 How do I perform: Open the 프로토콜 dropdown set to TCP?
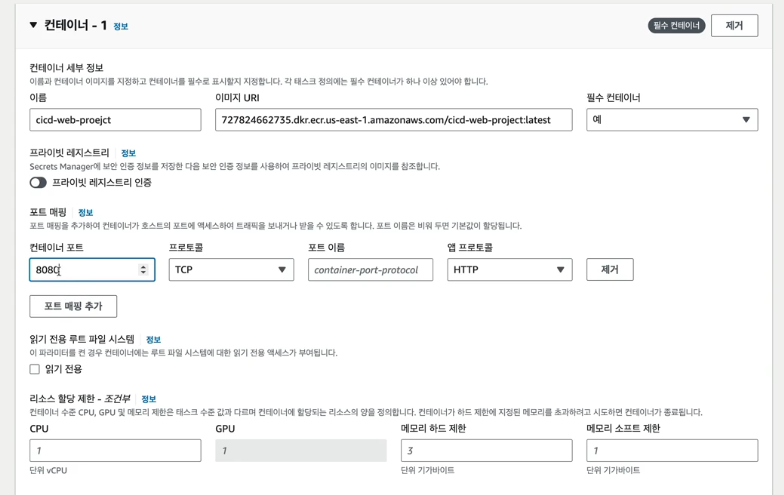231,270
